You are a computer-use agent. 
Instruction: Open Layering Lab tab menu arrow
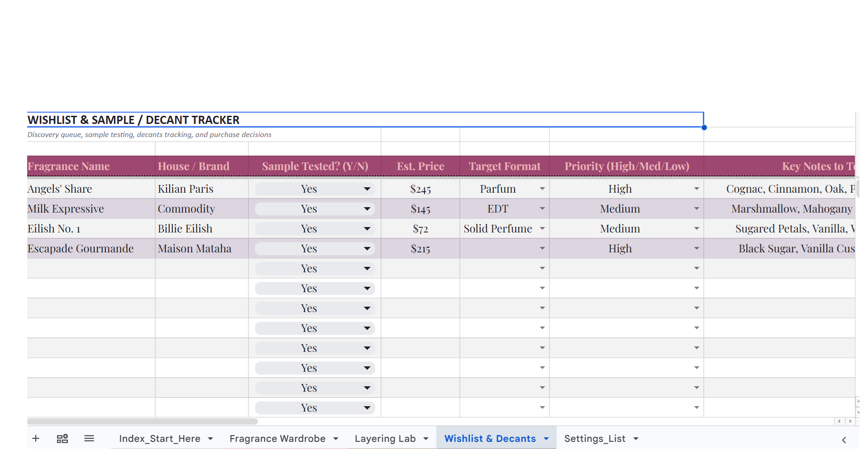(426, 439)
